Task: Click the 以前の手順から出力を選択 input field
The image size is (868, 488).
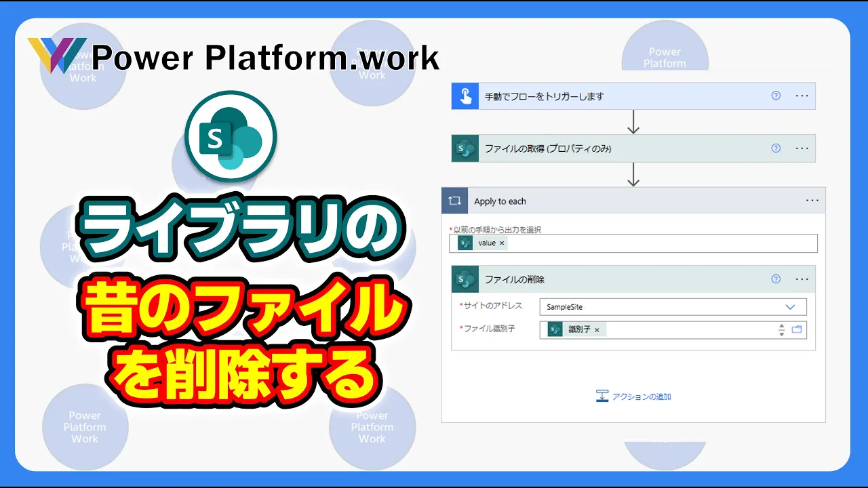Action: [633, 243]
